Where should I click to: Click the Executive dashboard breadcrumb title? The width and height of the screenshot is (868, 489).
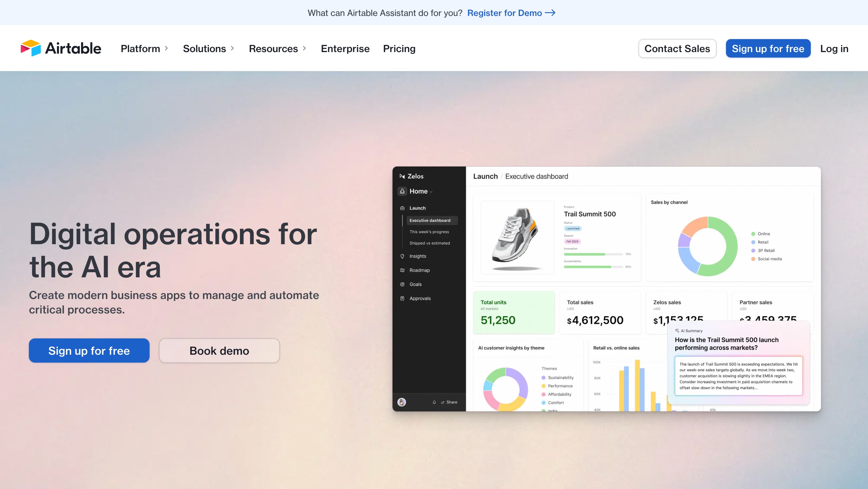tap(536, 176)
